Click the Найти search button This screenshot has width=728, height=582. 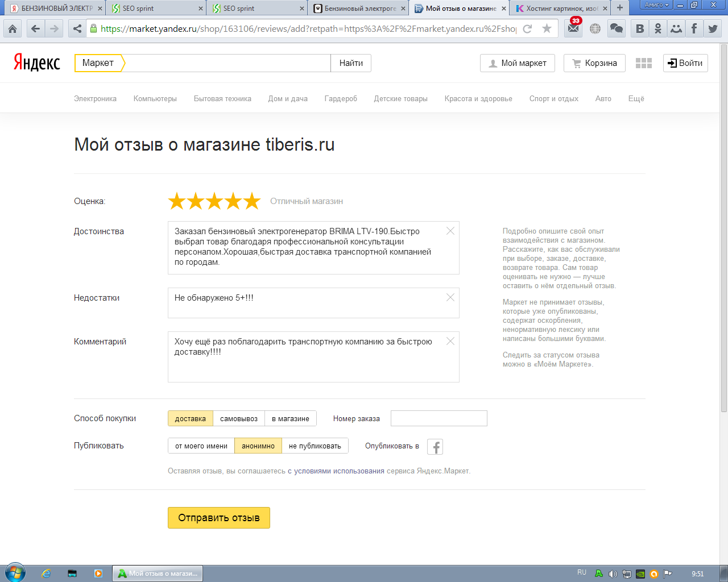(351, 63)
